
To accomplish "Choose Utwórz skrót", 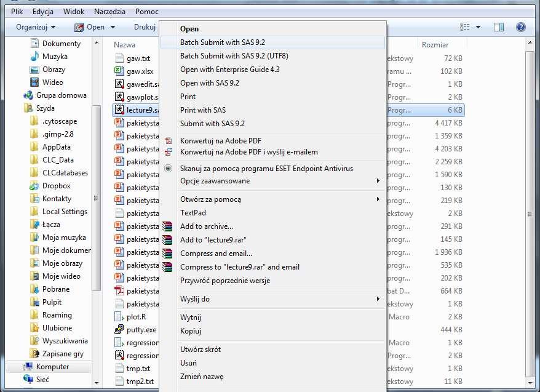I will pos(272,350).
